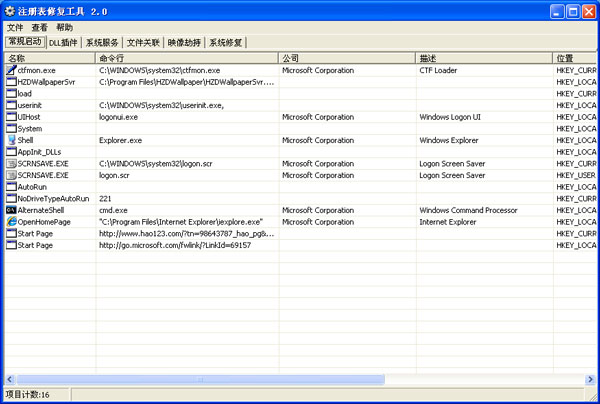
Task: Click the Explorer.exe command cell
Action: 121,140
